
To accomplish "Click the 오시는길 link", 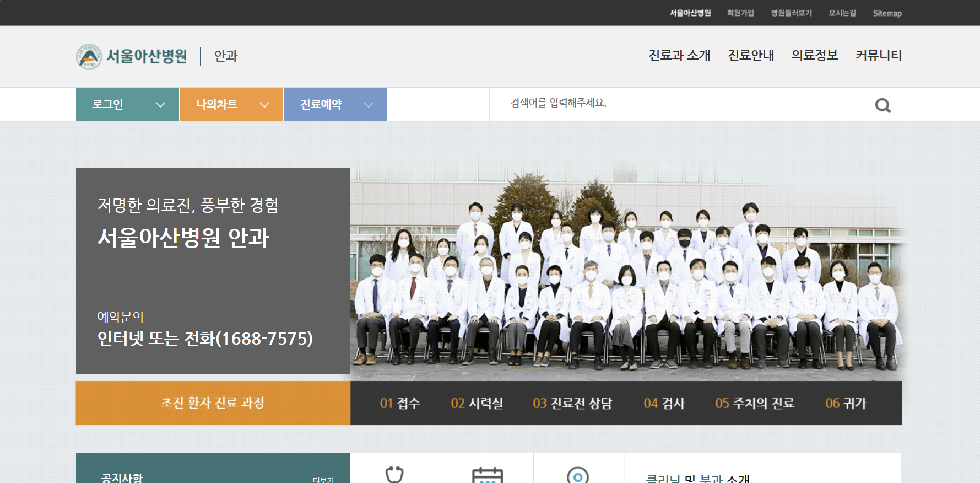I will (x=842, y=13).
